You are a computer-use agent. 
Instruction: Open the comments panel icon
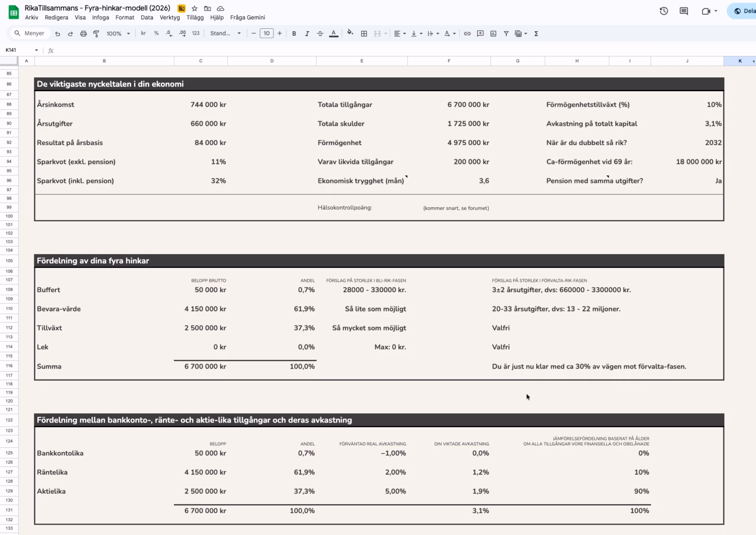684,11
